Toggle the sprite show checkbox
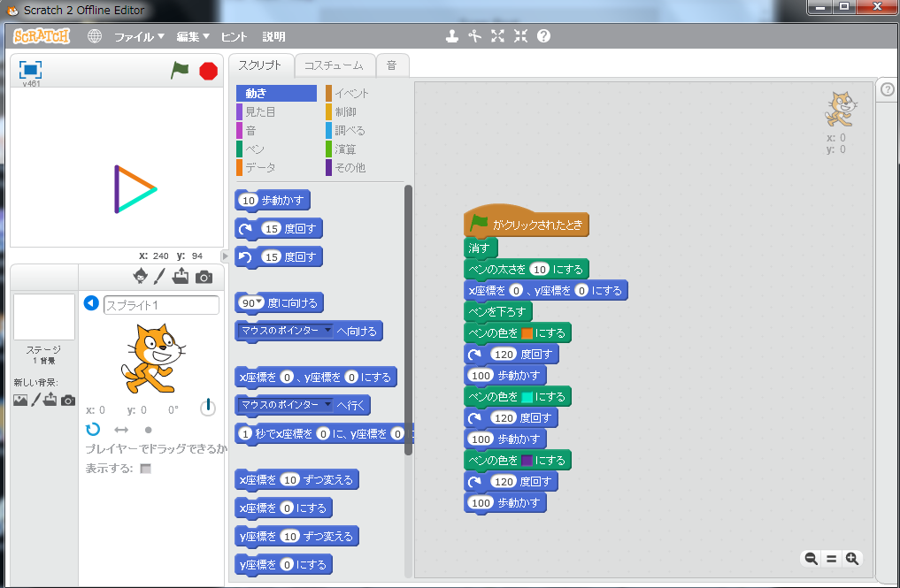 point(146,468)
